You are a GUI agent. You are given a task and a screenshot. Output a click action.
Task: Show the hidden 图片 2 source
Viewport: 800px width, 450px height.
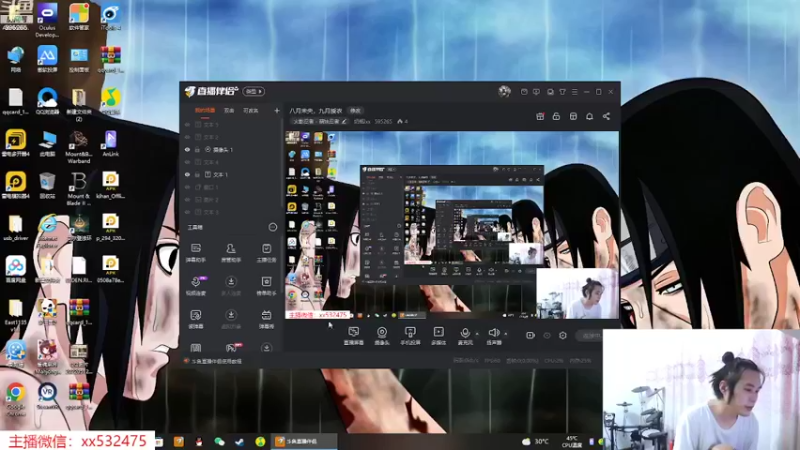[x=187, y=199]
